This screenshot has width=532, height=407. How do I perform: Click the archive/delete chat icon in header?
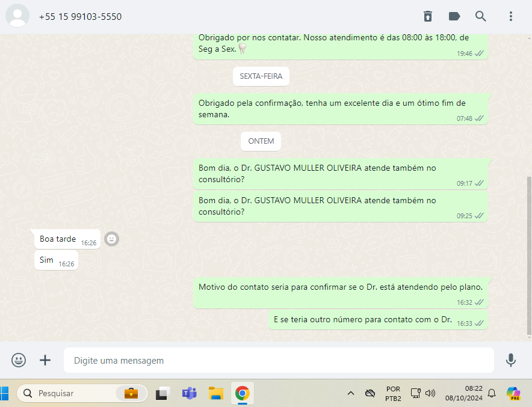pyautogui.click(x=427, y=16)
